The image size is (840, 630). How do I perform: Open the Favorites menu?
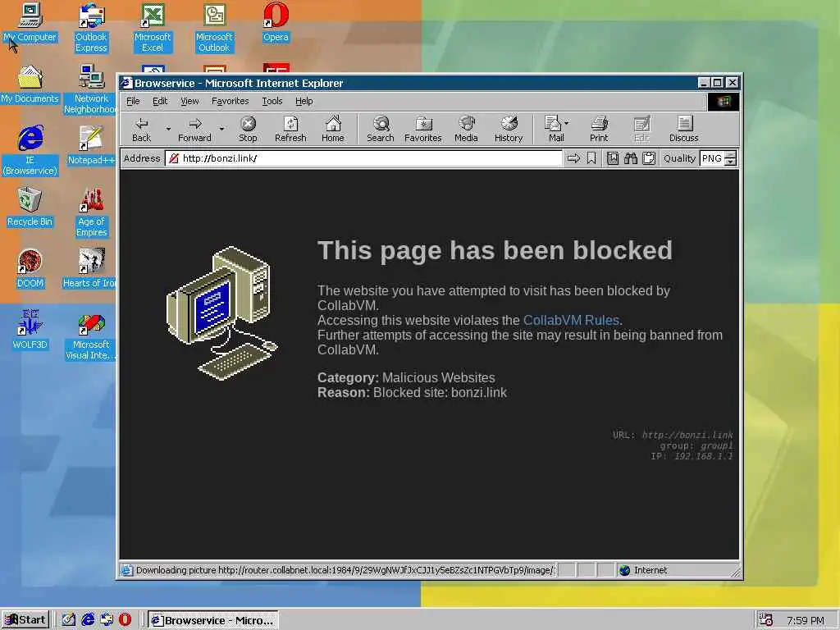tap(231, 101)
